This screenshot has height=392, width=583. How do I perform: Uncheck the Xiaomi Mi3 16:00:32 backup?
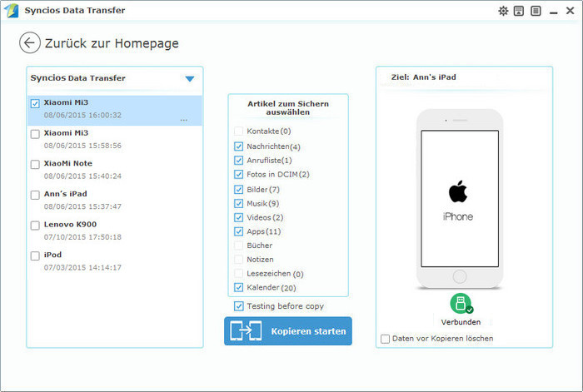click(x=35, y=104)
